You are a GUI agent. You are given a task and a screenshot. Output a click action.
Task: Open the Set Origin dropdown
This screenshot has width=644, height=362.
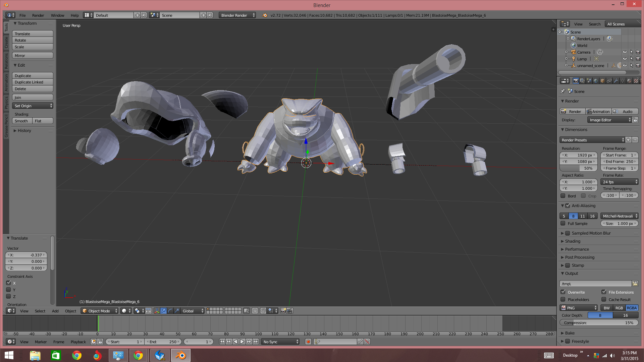(x=33, y=106)
